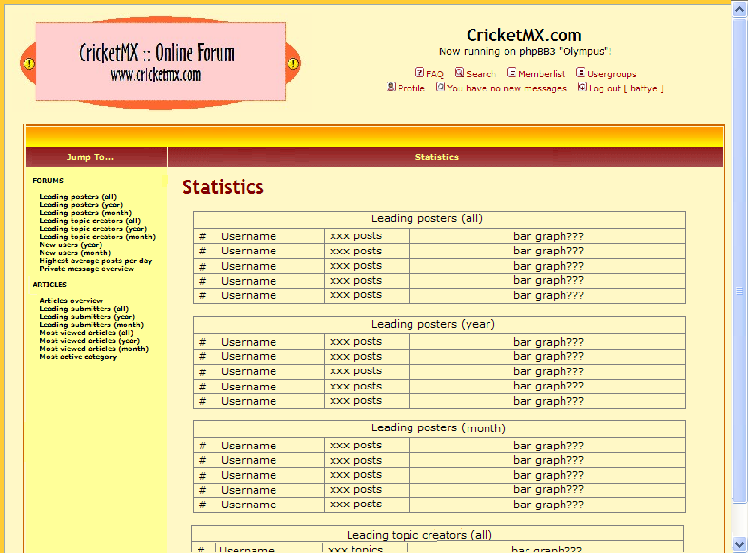Select the Statistics header tab
748x553 pixels.
click(x=437, y=157)
